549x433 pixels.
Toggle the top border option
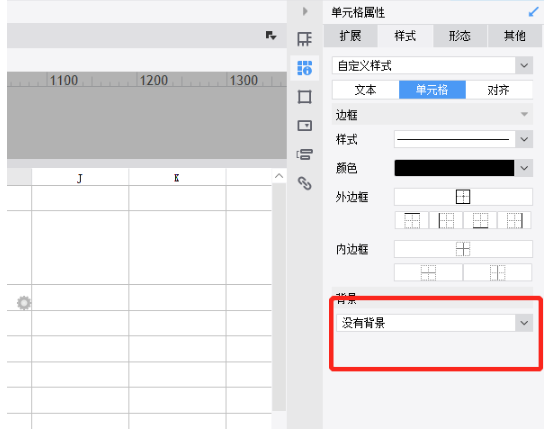click(x=412, y=221)
